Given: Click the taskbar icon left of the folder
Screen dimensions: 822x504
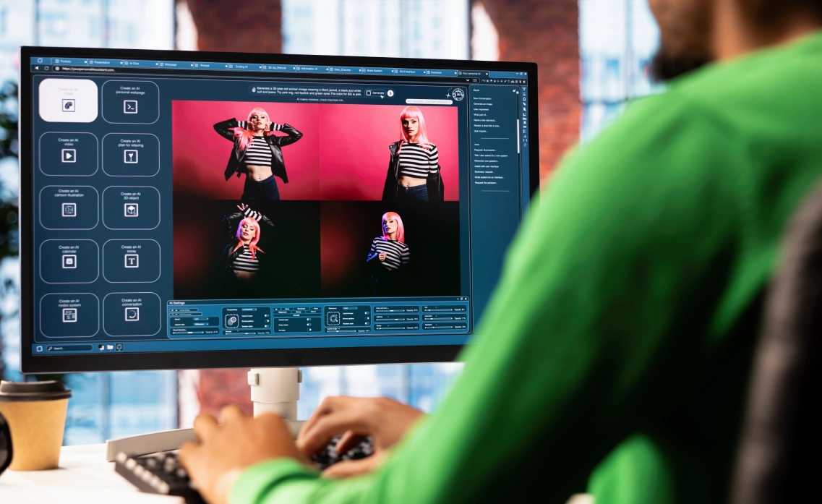Looking at the screenshot, I should click(x=101, y=348).
